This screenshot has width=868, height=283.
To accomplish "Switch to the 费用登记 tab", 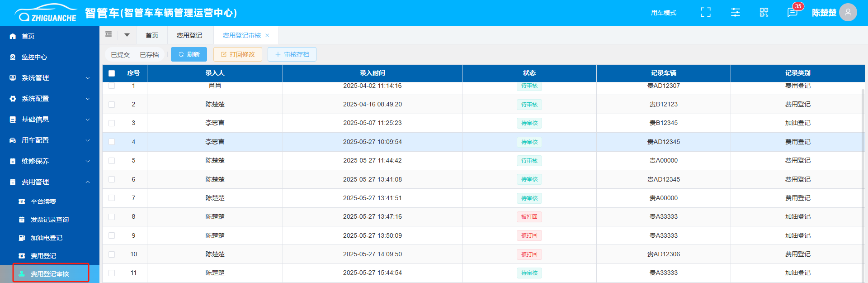I will (189, 35).
